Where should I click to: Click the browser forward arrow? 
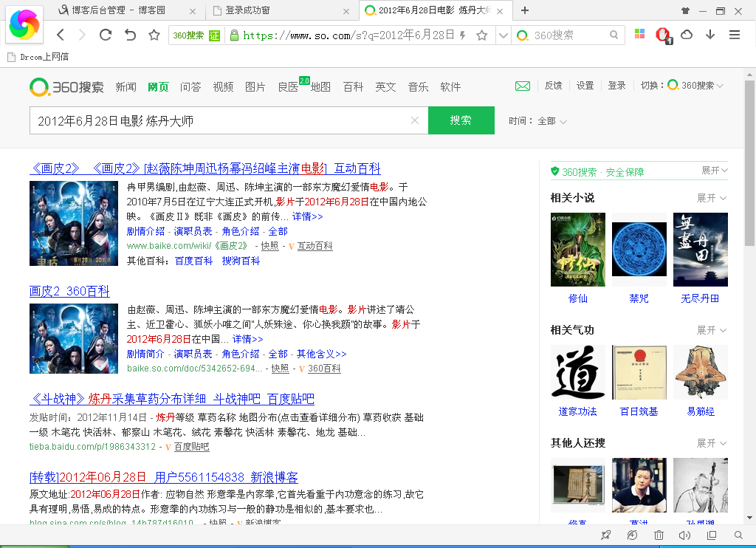(x=82, y=35)
